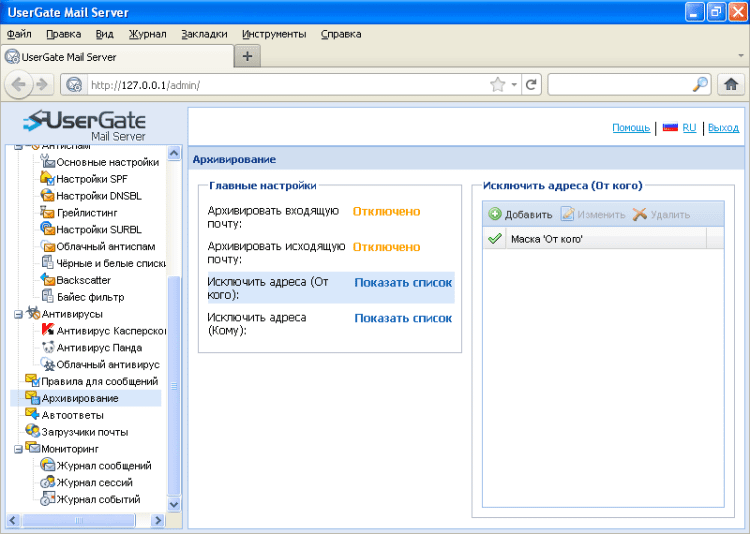Click the Настройки DNSBL icon

click(47, 195)
